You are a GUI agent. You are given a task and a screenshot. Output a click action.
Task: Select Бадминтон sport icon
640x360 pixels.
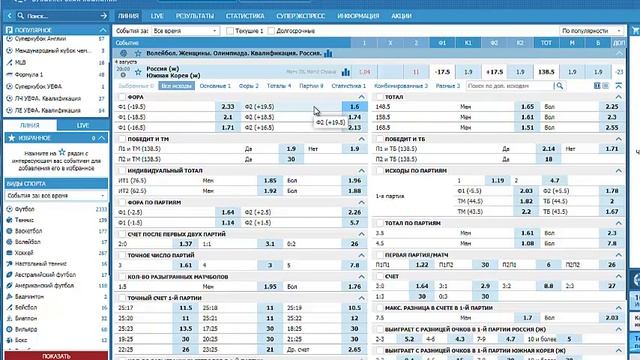point(9,296)
